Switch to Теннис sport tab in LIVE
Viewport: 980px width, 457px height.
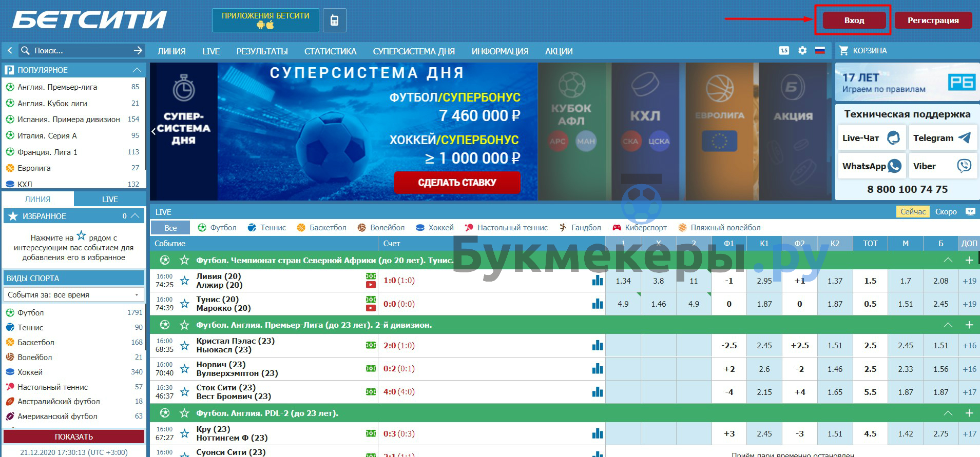267,227
